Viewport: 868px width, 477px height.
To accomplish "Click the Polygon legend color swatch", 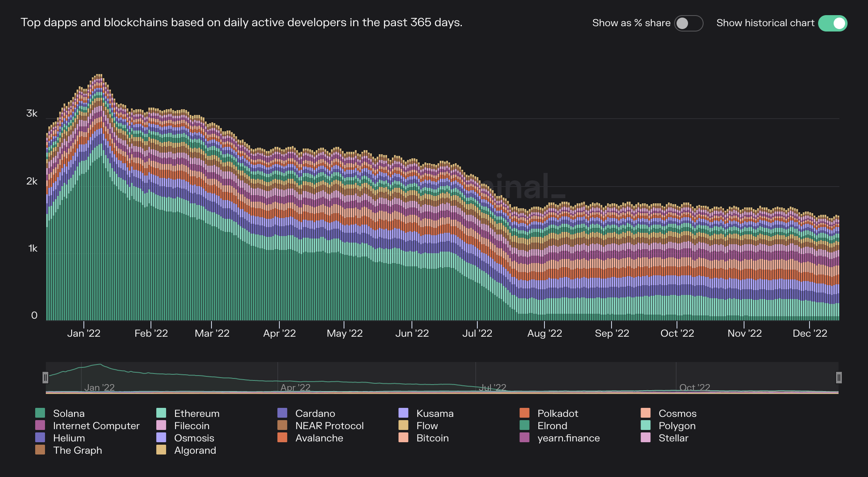I will point(645,425).
